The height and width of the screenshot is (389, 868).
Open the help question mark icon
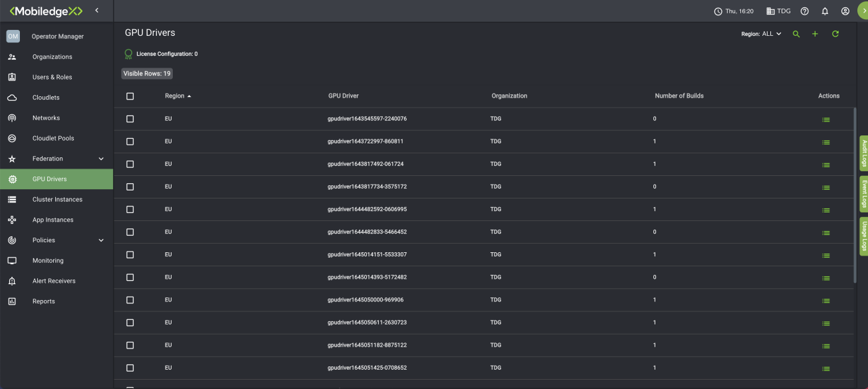(x=804, y=11)
